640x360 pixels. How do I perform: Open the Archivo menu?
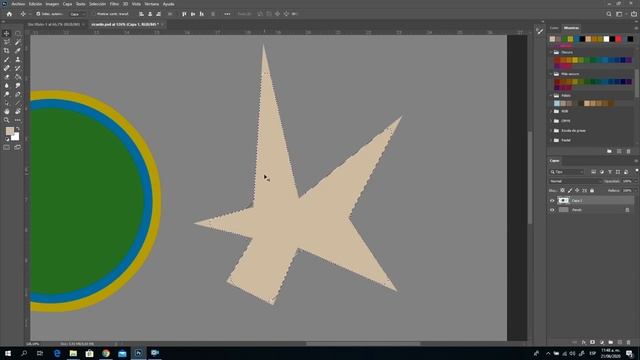[18, 4]
